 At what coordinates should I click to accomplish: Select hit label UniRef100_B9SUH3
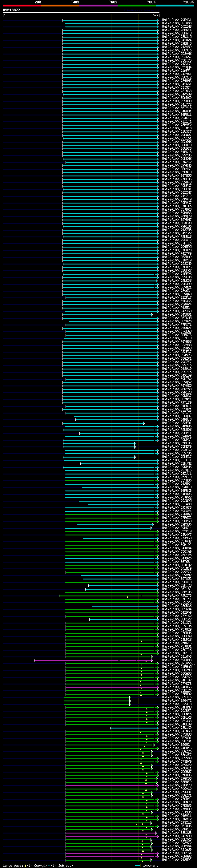pos(177,660)
